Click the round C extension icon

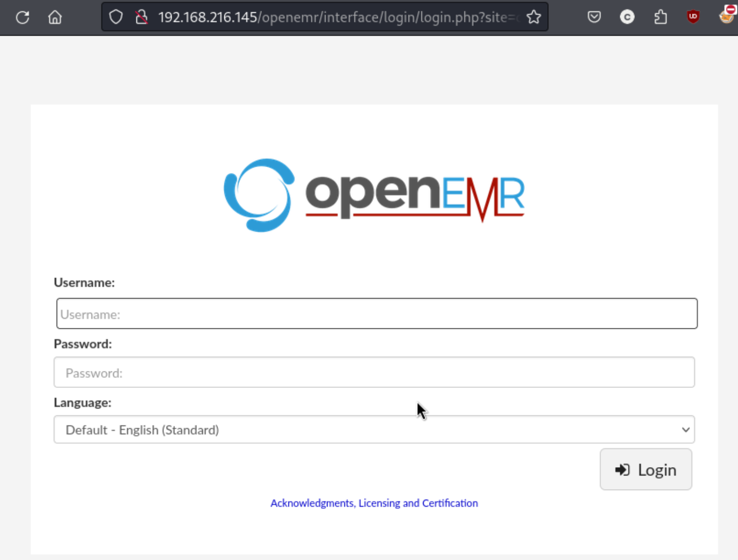[x=627, y=17]
